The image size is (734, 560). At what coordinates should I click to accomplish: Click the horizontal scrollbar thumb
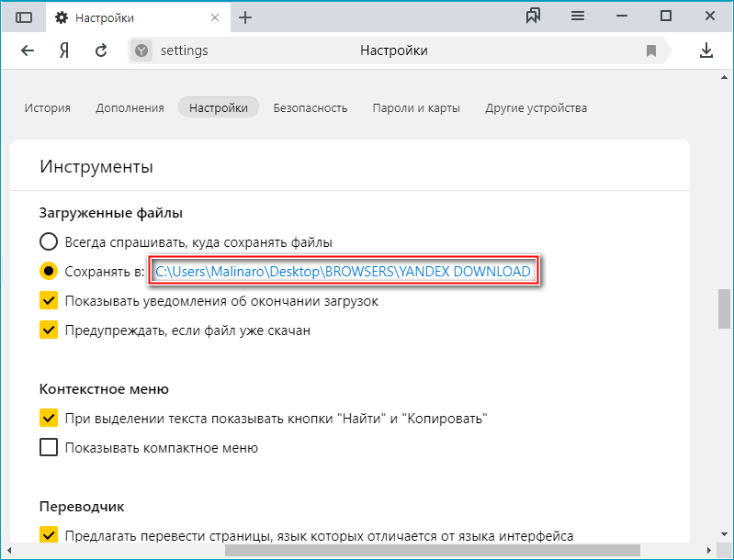pos(433,550)
